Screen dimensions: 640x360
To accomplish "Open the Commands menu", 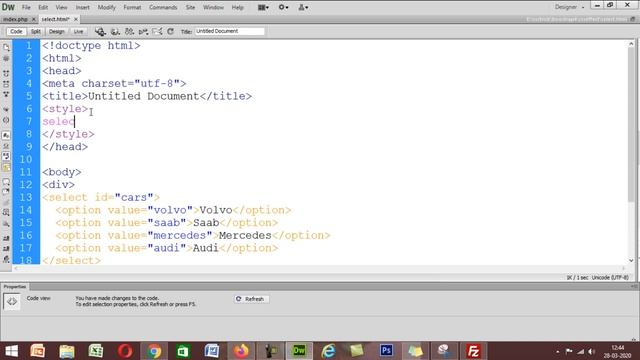I will click(x=163, y=7).
